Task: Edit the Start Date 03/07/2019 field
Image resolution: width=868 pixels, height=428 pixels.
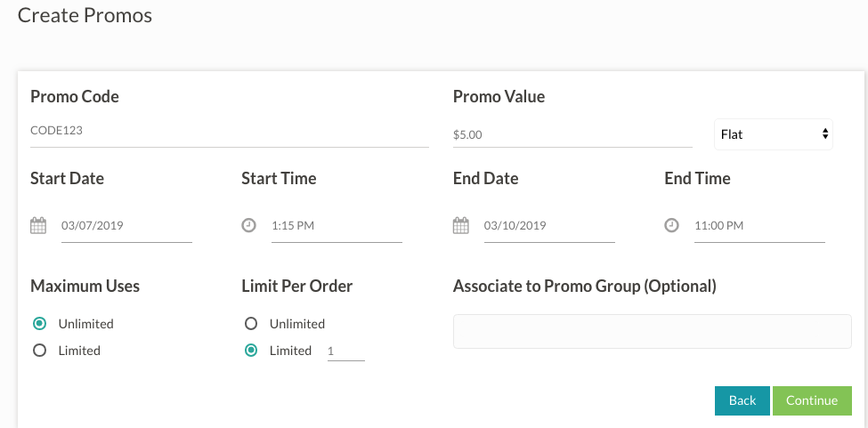Action: [x=126, y=226]
